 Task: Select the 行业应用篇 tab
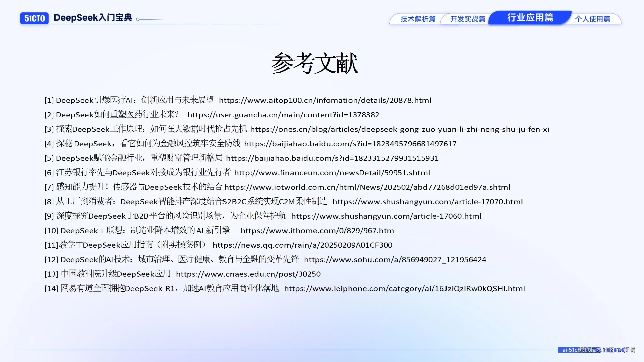(x=530, y=18)
